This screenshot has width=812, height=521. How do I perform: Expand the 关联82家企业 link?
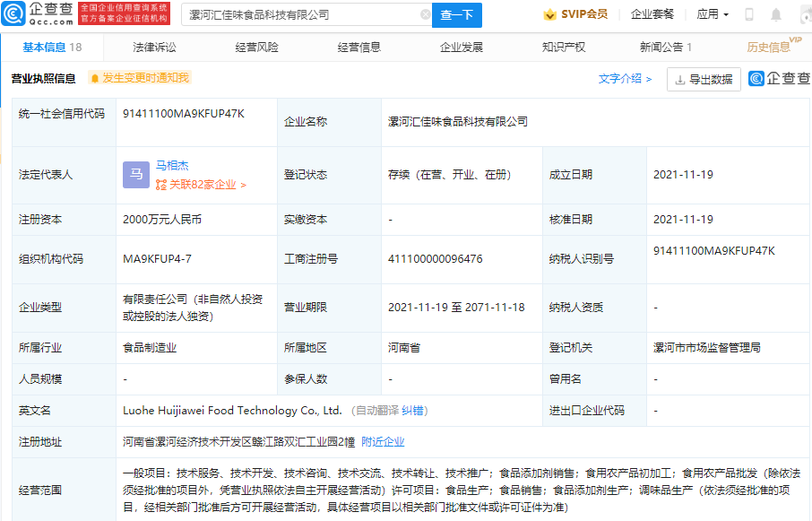[x=201, y=185]
